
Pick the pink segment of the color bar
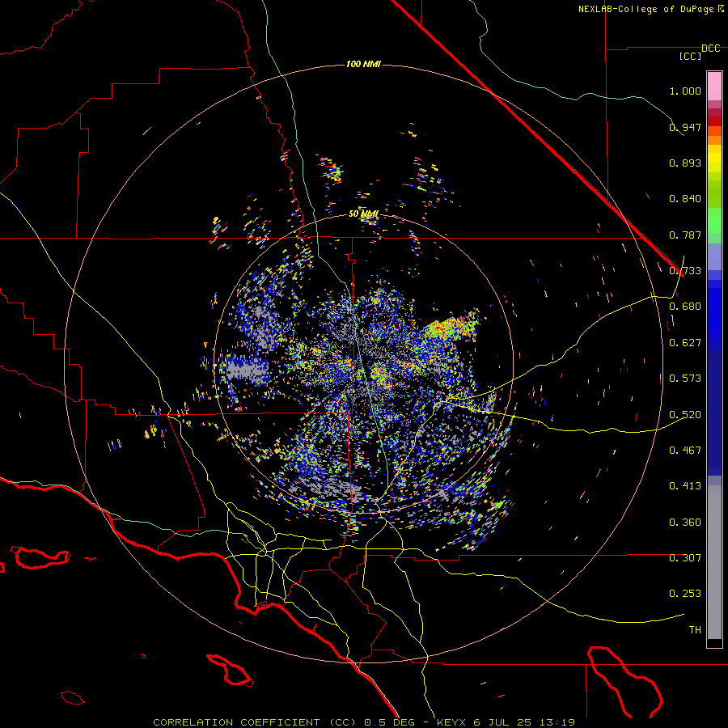[x=714, y=86]
